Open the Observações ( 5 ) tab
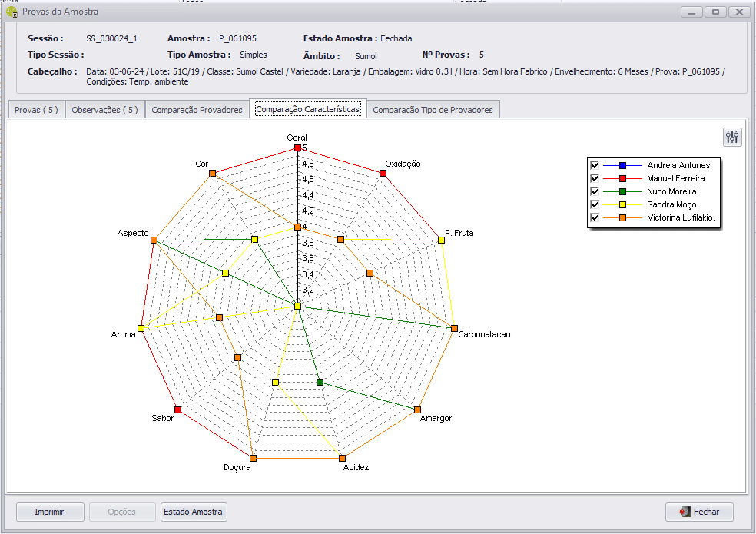Screen dimensions: 756x534 coord(104,110)
